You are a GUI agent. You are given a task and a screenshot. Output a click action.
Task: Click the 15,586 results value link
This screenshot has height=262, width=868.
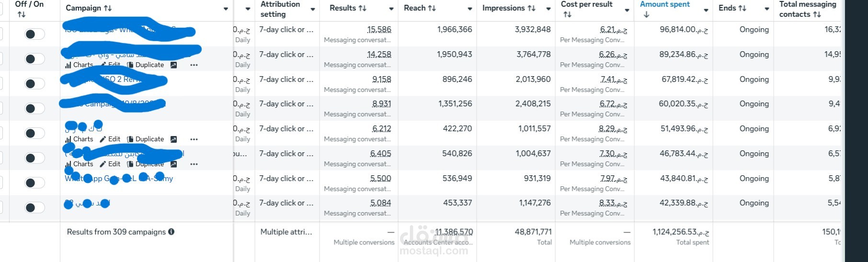point(379,30)
